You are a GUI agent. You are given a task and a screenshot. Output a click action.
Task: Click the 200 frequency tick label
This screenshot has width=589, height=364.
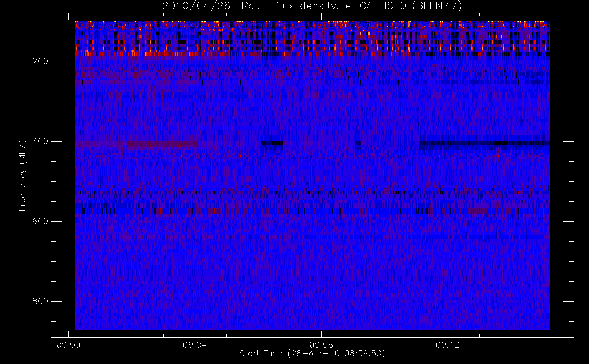[x=40, y=61]
